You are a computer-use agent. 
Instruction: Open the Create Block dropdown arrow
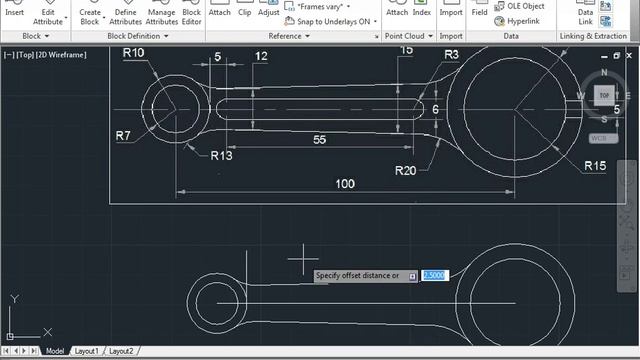pyautogui.click(x=104, y=18)
